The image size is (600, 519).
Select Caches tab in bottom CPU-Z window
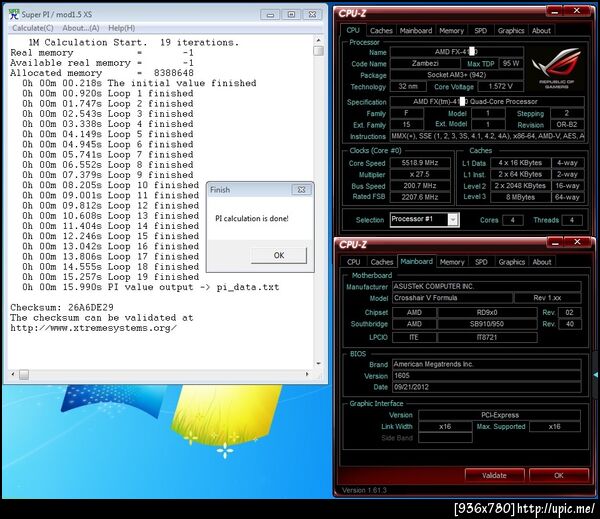(382, 262)
